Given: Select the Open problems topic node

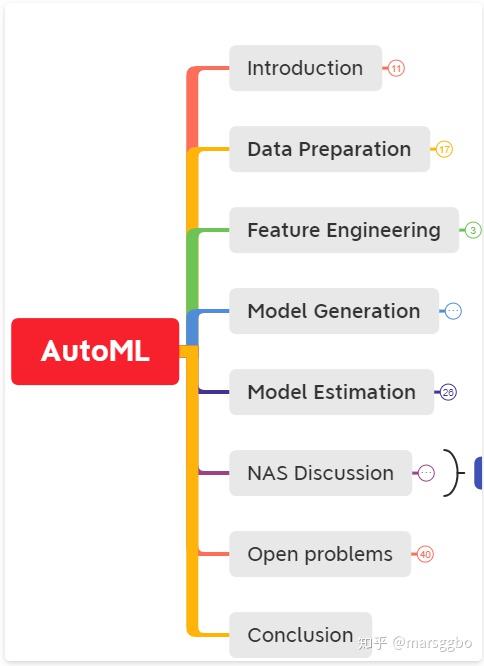Looking at the screenshot, I should coord(320,554).
